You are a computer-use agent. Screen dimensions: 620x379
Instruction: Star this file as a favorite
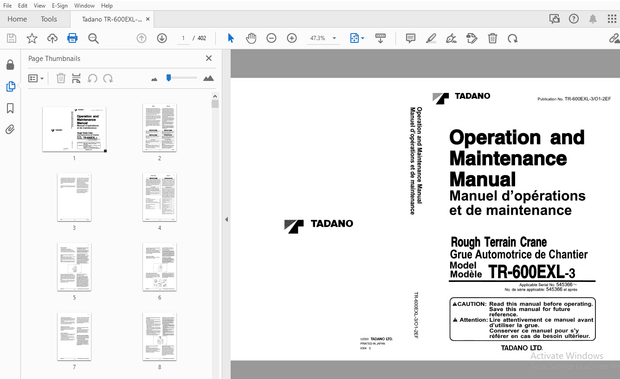point(32,38)
